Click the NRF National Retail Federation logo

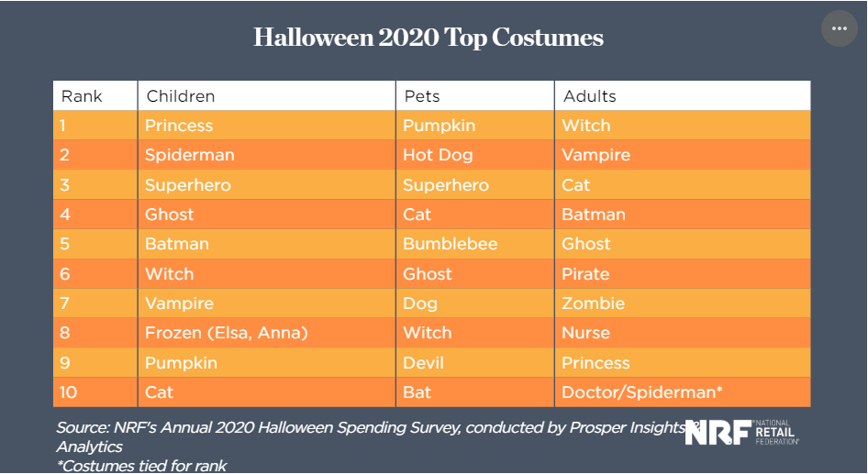pyautogui.click(x=741, y=433)
